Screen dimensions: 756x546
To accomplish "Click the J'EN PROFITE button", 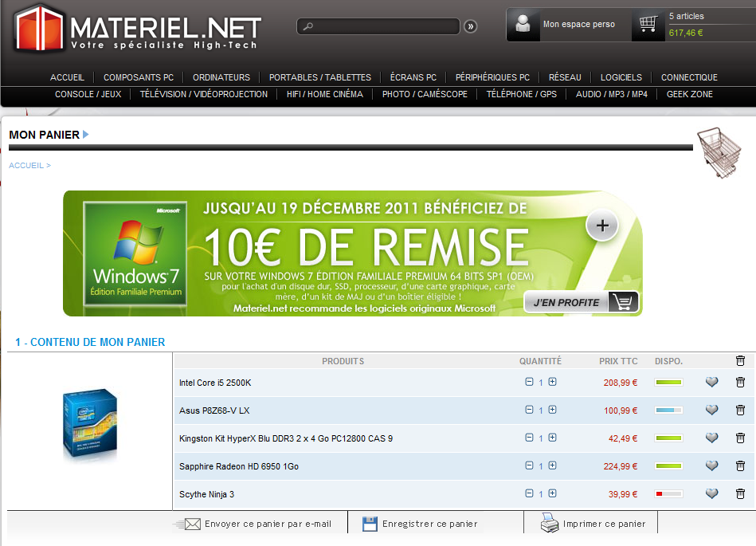I will pos(582,302).
